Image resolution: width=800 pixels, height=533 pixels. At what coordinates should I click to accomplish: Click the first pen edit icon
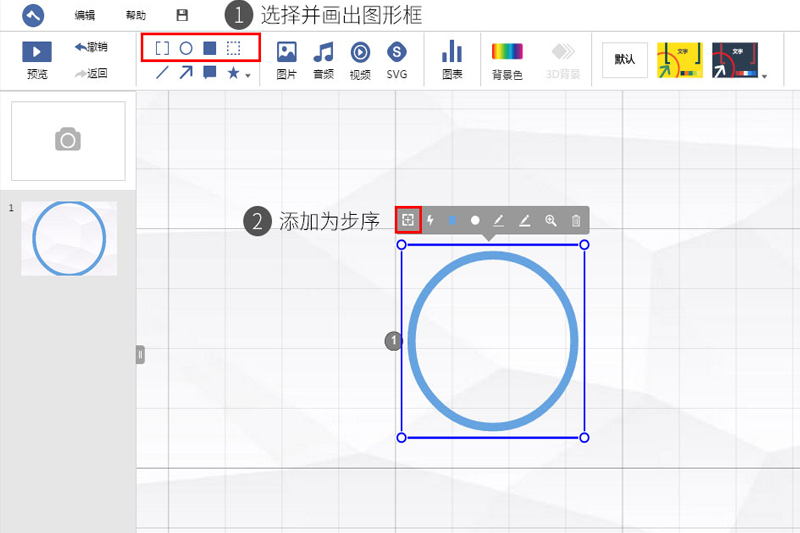point(498,220)
